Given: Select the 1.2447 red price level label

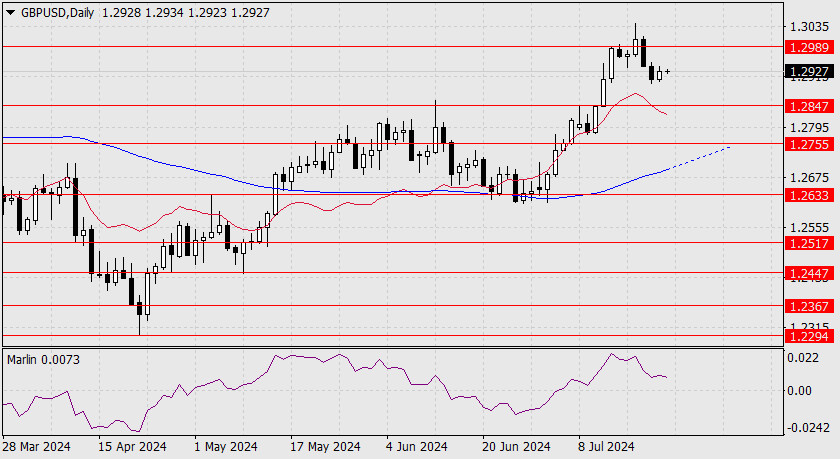Looking at the screenshot, I should coord(809,274).
